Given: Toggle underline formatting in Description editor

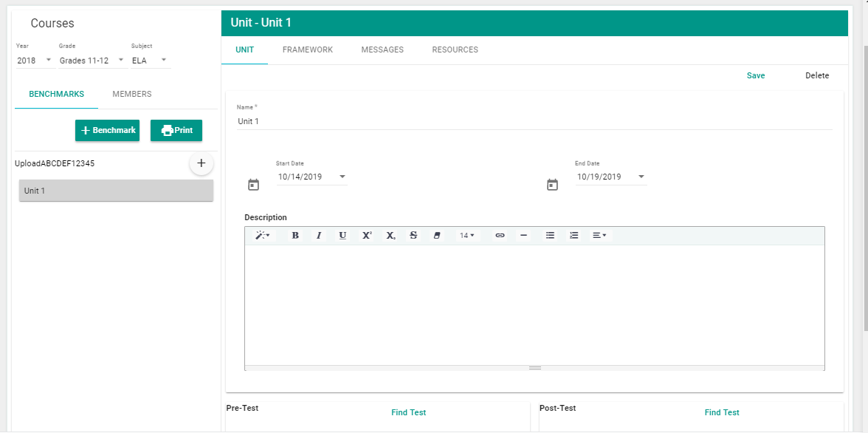Looking at the screenshot, I should (x=342, y=236).
